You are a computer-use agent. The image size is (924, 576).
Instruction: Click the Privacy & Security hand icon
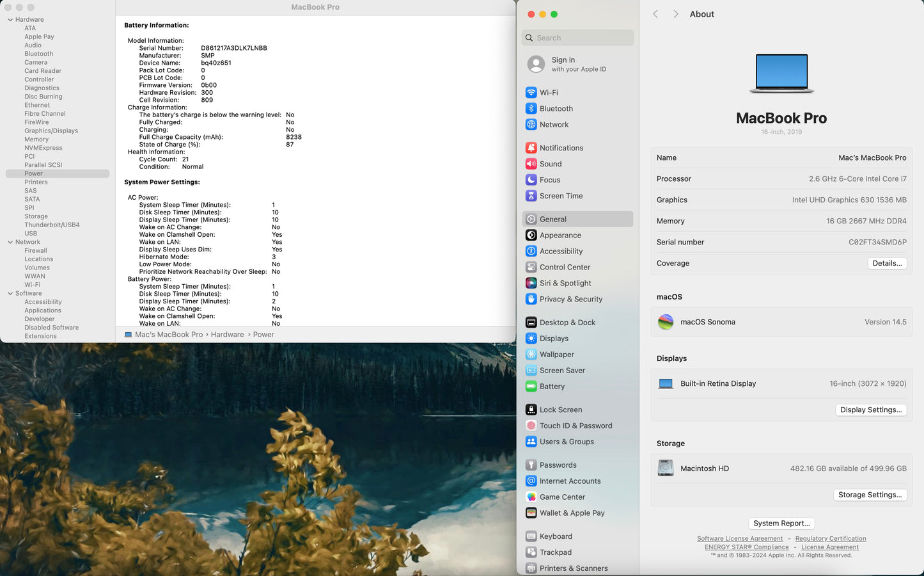point(531,299)
